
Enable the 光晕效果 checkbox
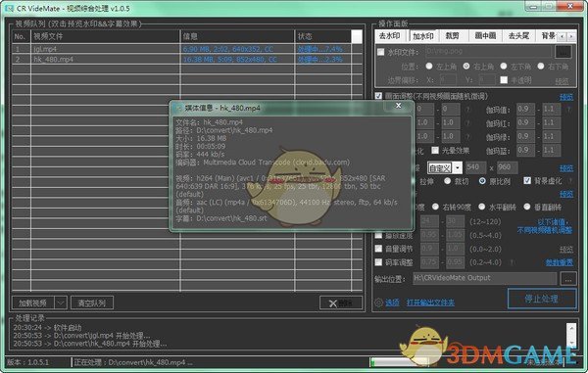435,151
